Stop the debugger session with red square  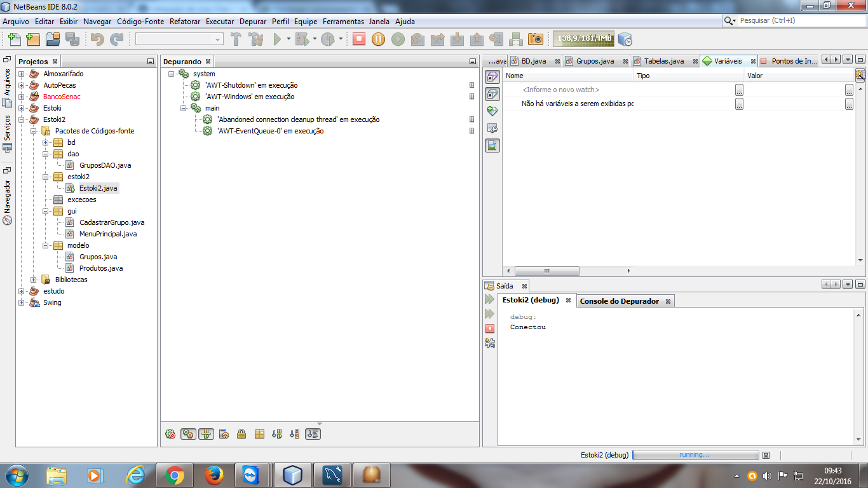coord(359,39)
